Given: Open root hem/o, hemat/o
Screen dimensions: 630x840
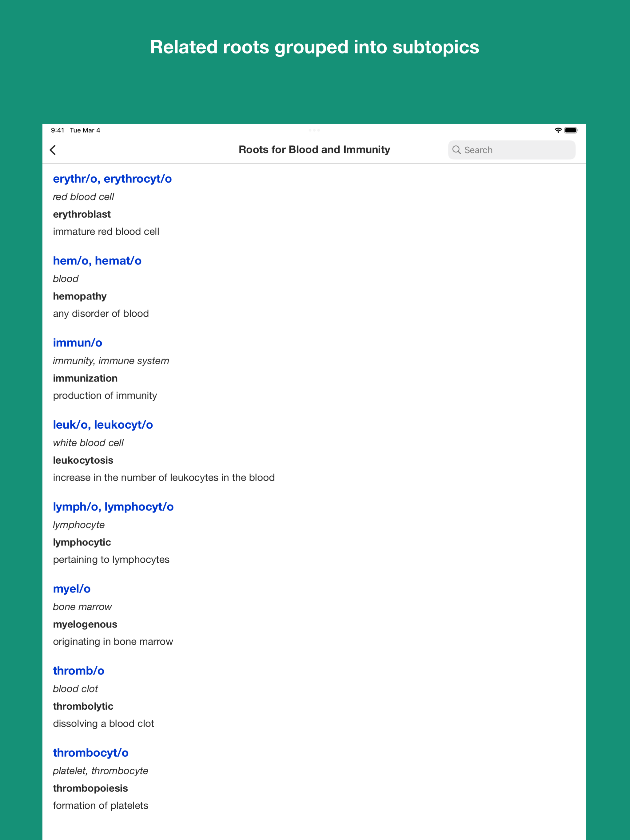Looking at the screenshot, I should click(x=97, y=260).
